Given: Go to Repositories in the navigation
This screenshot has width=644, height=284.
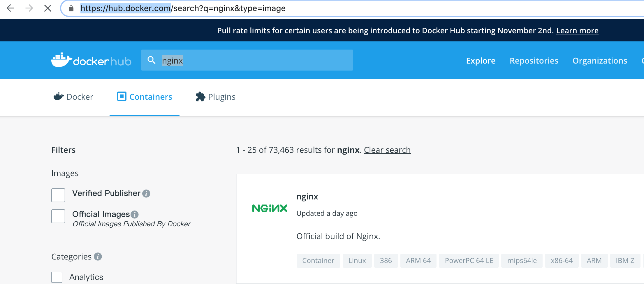Looking at the screenshot, I should click(x=534, y=60).
